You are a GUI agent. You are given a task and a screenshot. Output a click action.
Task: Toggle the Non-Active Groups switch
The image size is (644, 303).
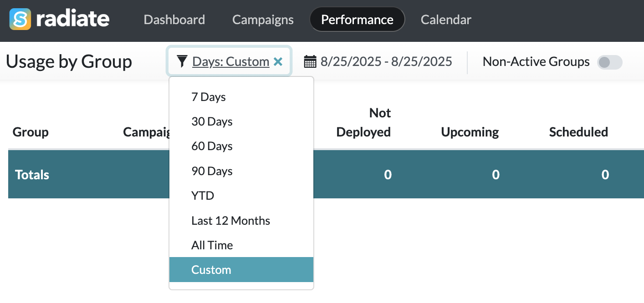[x=609, y=62]
